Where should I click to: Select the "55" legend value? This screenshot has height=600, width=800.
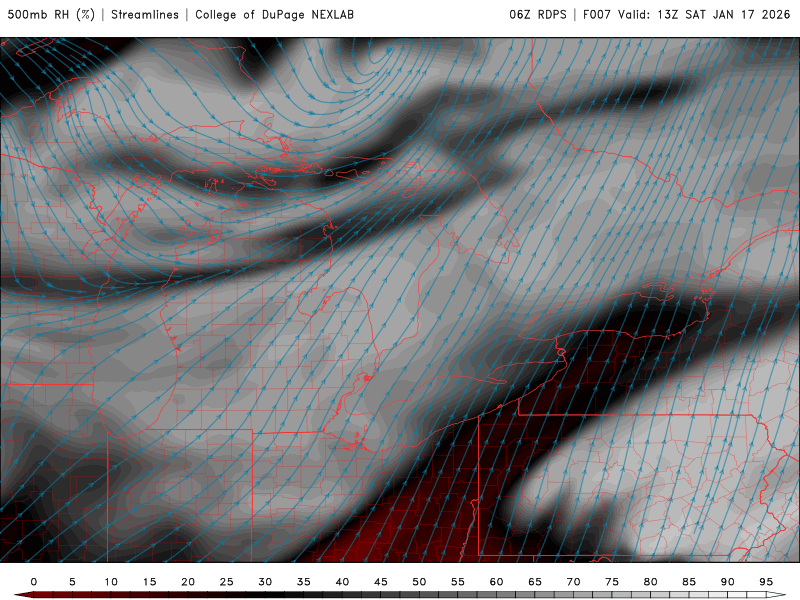click(x=458, y=582)
